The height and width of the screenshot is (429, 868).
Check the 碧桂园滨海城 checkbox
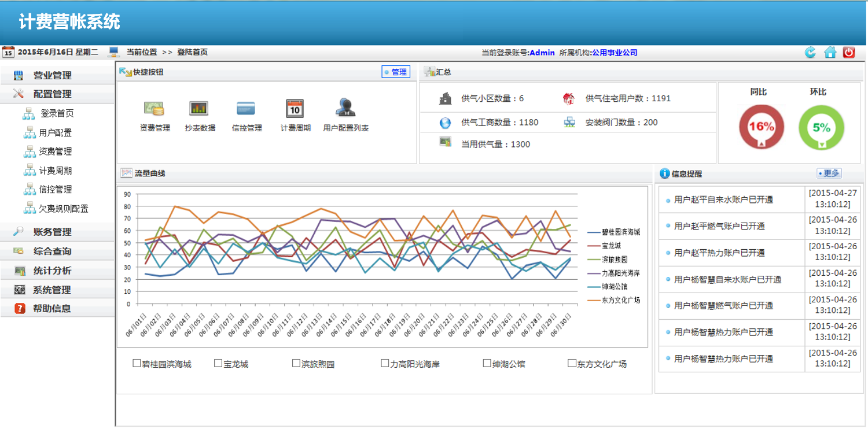[137, 363]
